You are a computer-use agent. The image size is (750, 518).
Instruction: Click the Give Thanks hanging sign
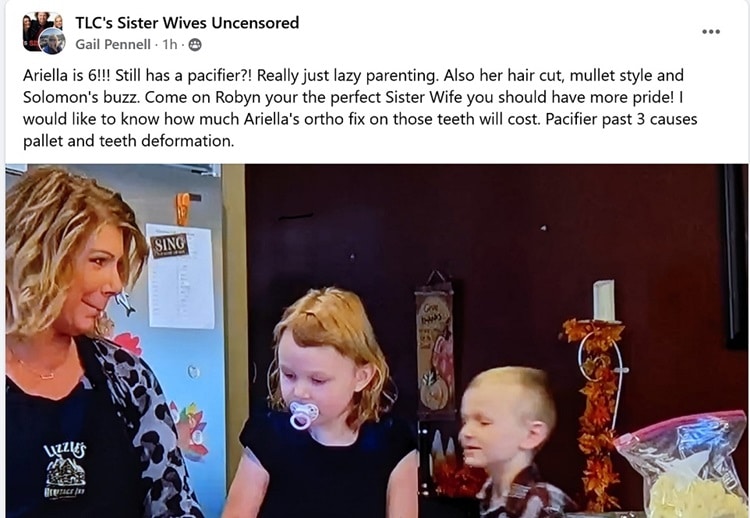click(434, 346)
